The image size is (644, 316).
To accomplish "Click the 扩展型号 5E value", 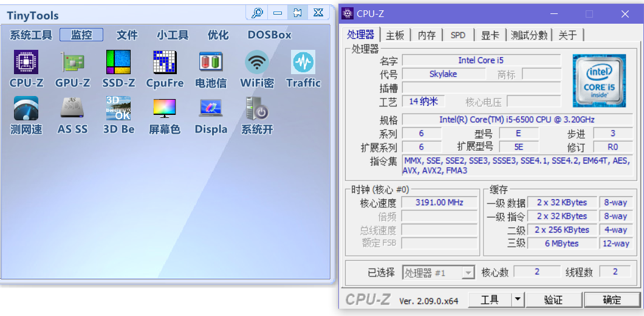I will click(x=519, y=146).
